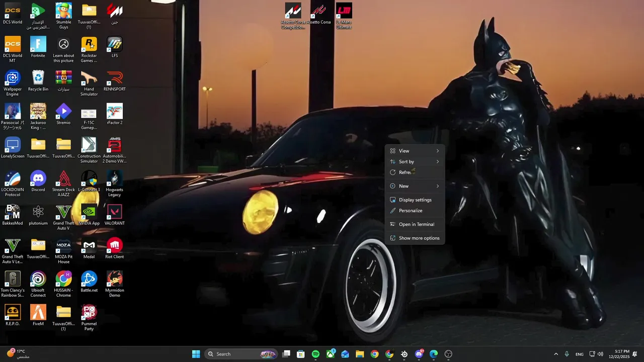
Task: Select the Construction Simulator shortcut
Action: 89,150
